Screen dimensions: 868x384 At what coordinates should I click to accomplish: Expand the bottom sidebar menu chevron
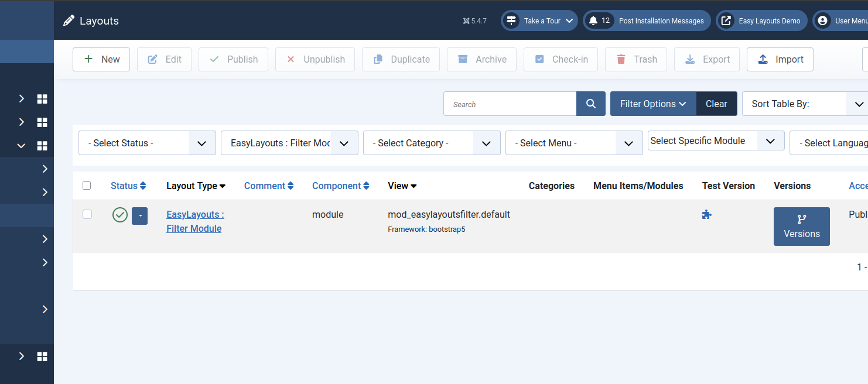[x=22, y=356]
